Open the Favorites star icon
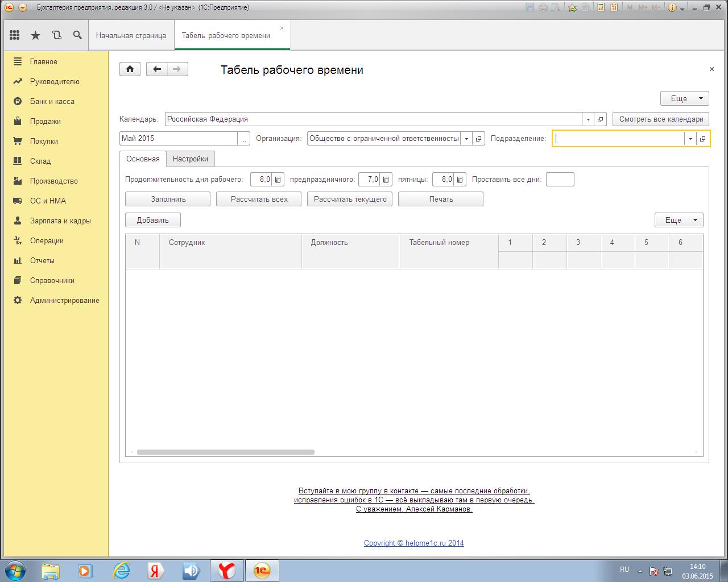This screenshot has height=582, width=728. point(35,35)
